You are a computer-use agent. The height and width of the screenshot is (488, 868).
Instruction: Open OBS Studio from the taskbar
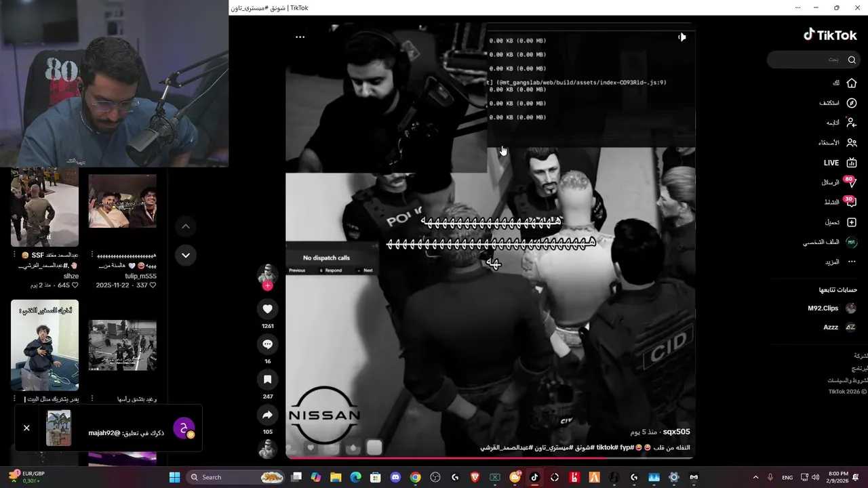(435, 477)
